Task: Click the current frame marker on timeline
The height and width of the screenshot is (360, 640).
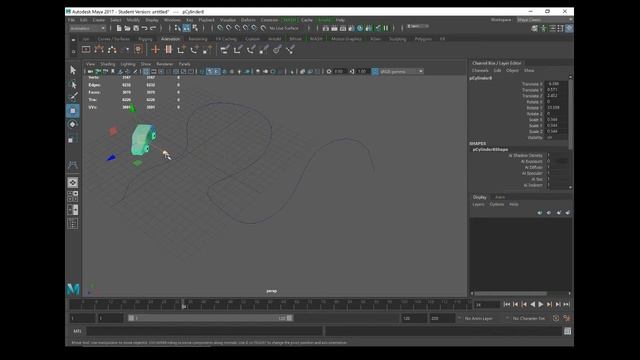Action: pyautogui.click(x=184, y=304)
